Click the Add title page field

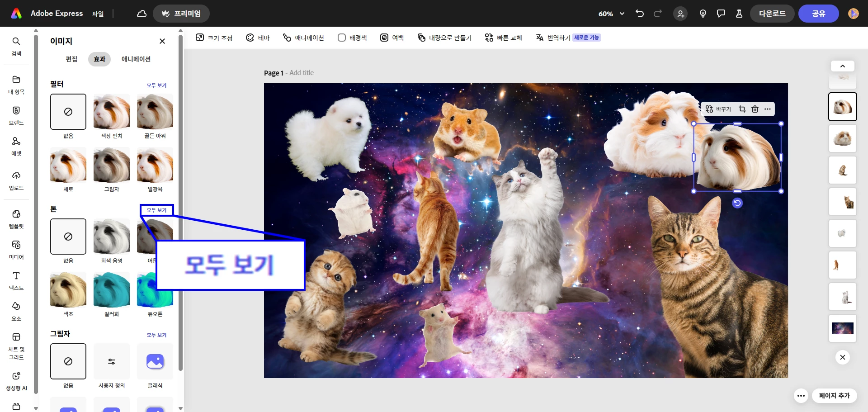pos(302,73)
